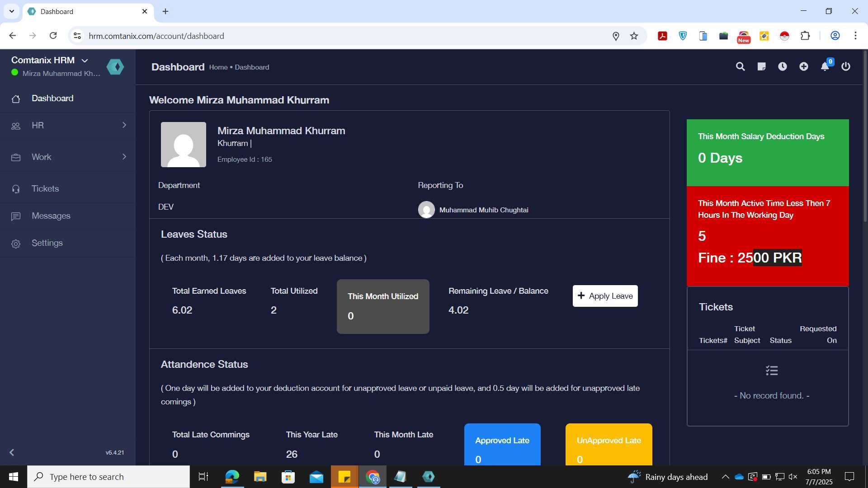Open File Explorer from the taskbar
This screenshot has height=488, width=868.
click(260, 477)
